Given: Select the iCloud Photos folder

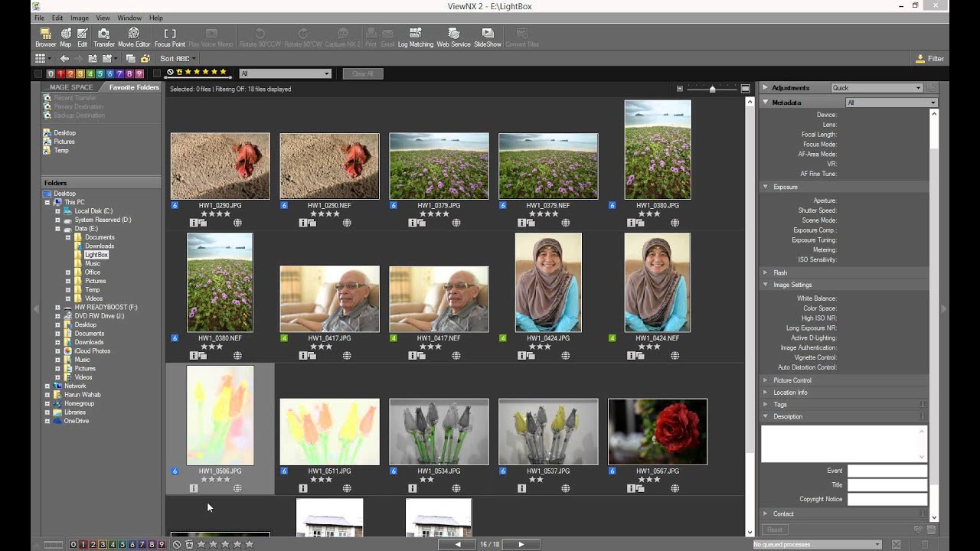Looking at the screenshot, I should [x=93, y=351].
